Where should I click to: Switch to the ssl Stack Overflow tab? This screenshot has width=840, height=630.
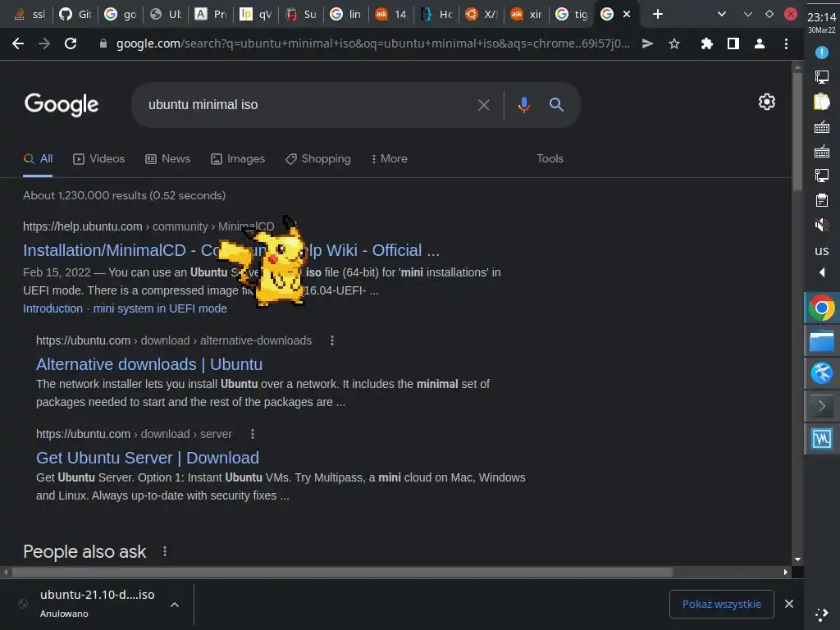point(29,15)
